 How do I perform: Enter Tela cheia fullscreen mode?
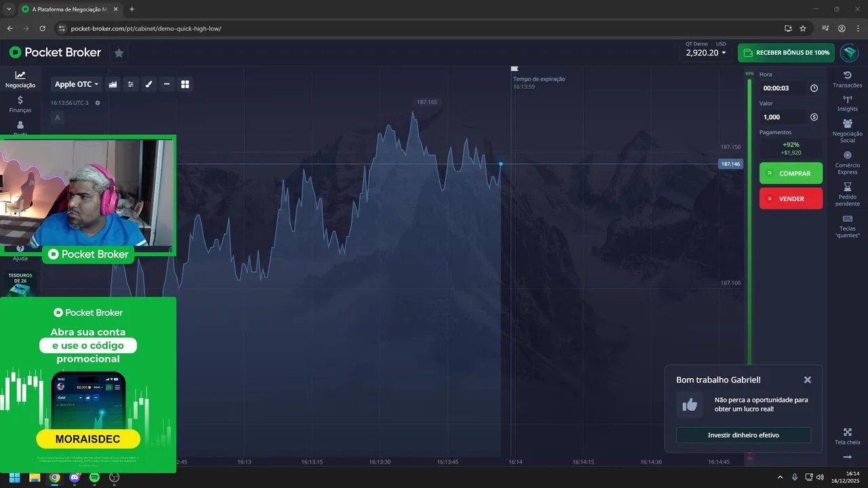(x=848, y=436)
